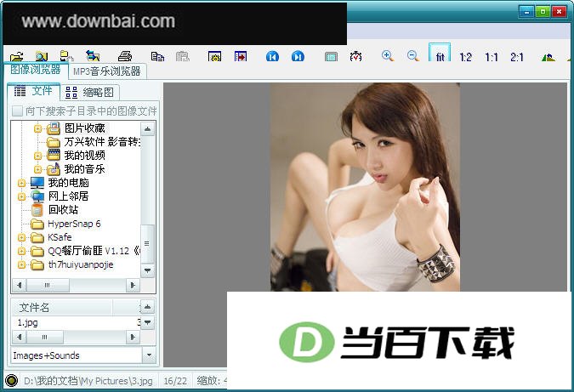Screen dimensions: 574x392
Task: Expand the th7huiyuanpojie folder node
Action: tap(21, 264)
